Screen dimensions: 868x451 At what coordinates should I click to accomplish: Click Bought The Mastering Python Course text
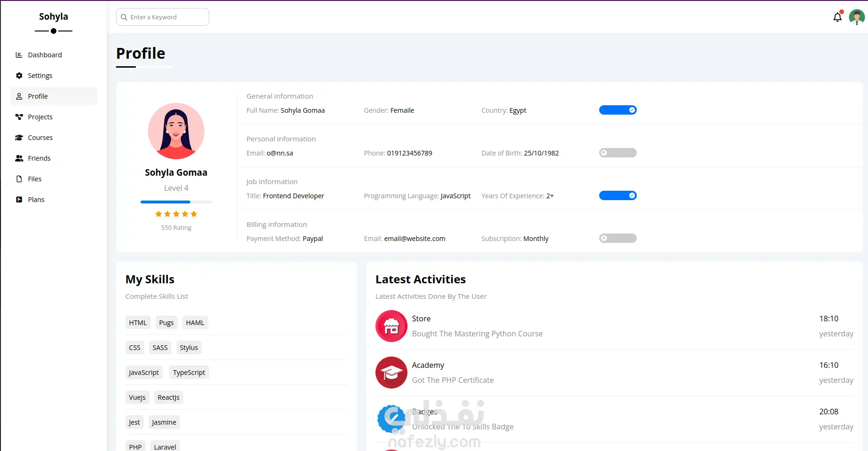pos(477,334)
